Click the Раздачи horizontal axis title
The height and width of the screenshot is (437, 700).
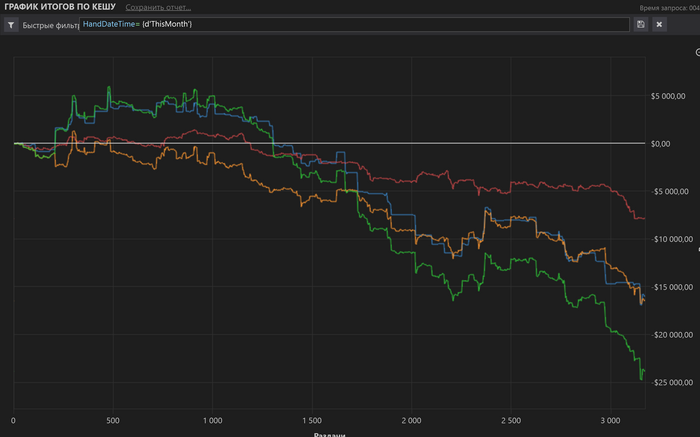pyautogui.click(x=329, y=435)
